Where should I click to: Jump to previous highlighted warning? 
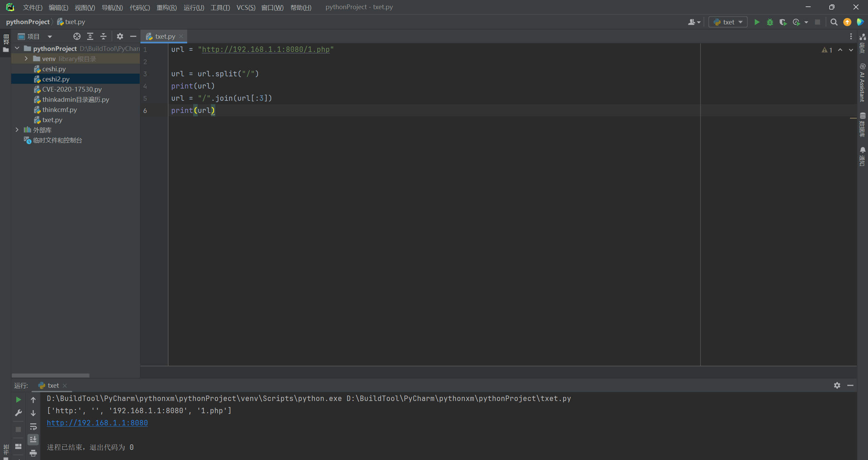coord(840,50)
